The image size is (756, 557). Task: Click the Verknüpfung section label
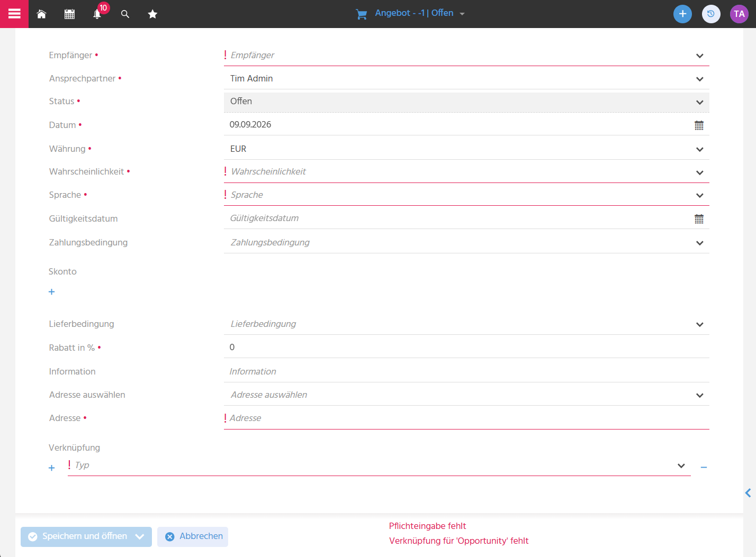click(74, 448)
